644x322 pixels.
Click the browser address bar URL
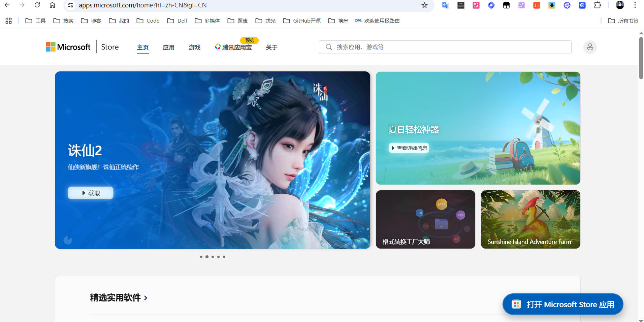[x=143, y=5]
